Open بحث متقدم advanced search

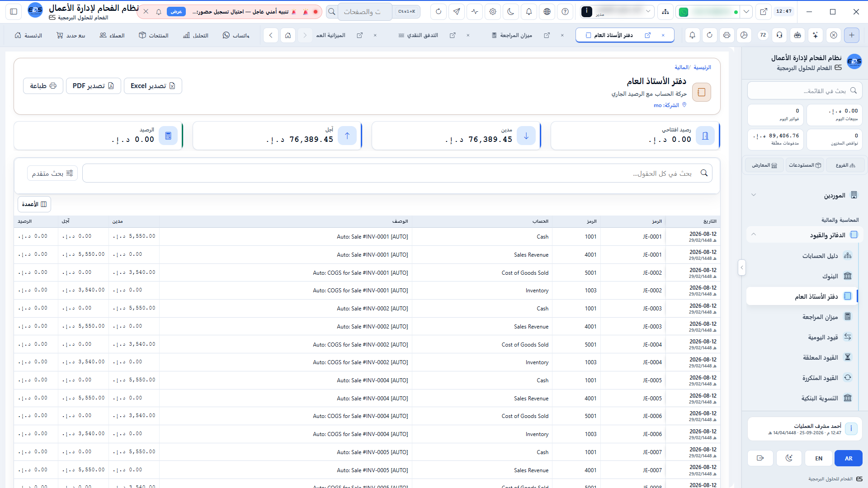point(52,173)
